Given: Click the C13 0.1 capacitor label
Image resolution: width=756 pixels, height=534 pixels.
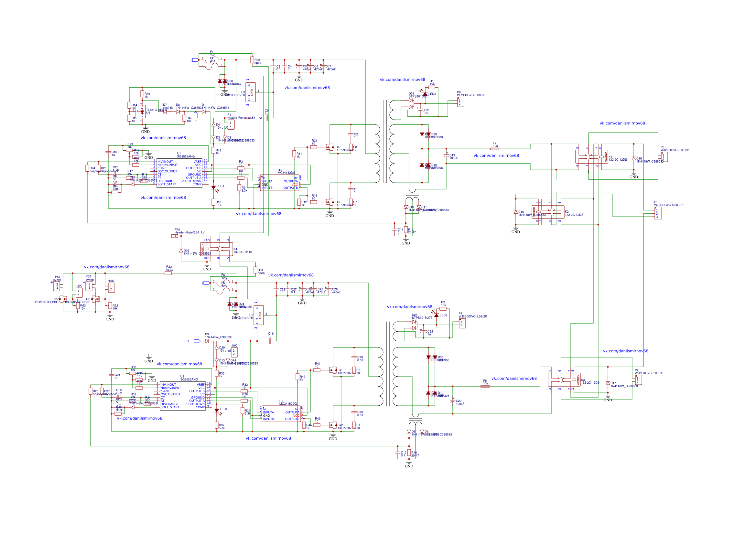Looking at the screenshot, I should pyautogui.click(x=404, y=454).
